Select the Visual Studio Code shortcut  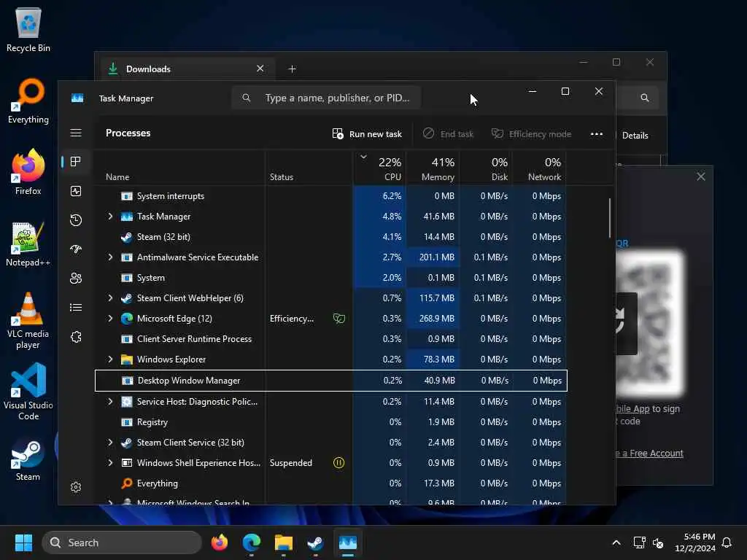tap(28, 392)
